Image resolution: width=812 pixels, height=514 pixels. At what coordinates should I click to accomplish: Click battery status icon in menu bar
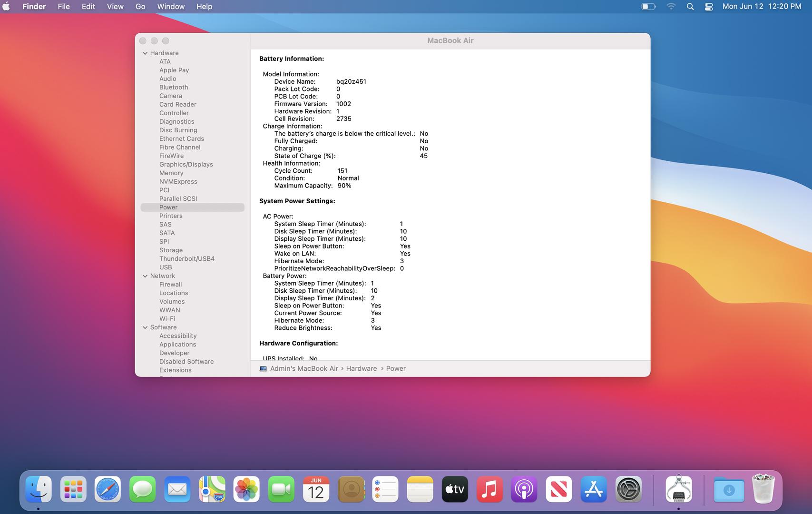click(648, 7)
